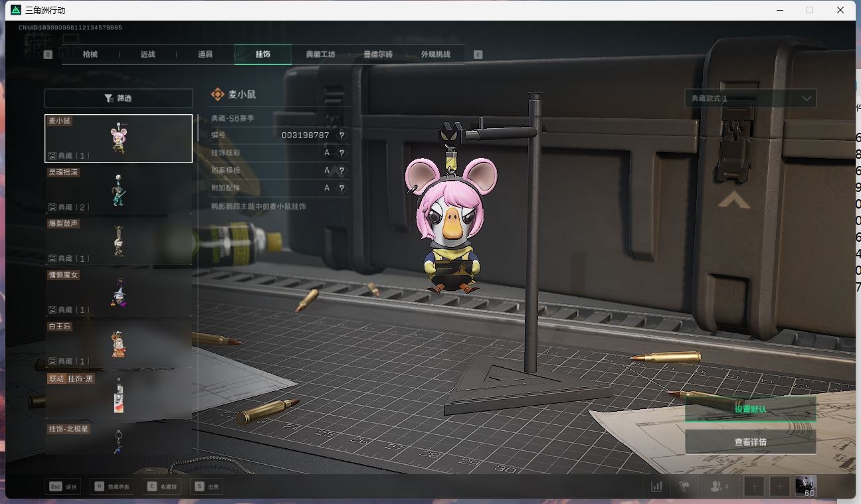The height and width of the screenshot is (504, 861).
Task: Open the friends icon in bottom bar
Action: pos(719,487)
